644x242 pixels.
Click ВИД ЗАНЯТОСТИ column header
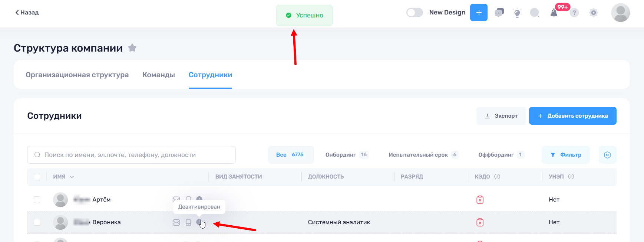[238, 177]
